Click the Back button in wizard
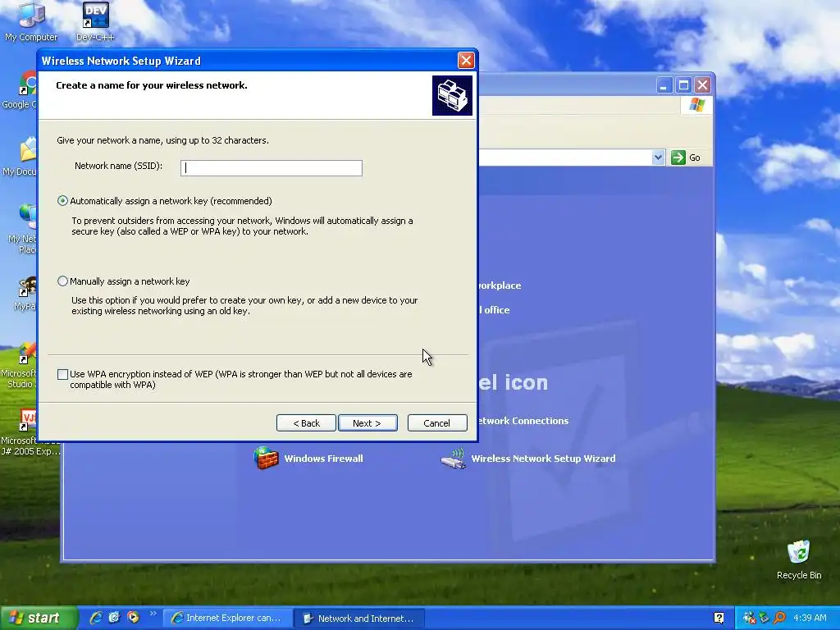Screen dimensions: 840x630 point(306,423)
